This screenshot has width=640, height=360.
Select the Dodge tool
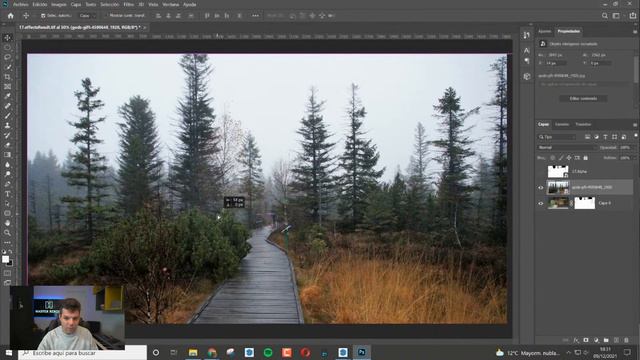pyautogui.click(x=7, y=174)
